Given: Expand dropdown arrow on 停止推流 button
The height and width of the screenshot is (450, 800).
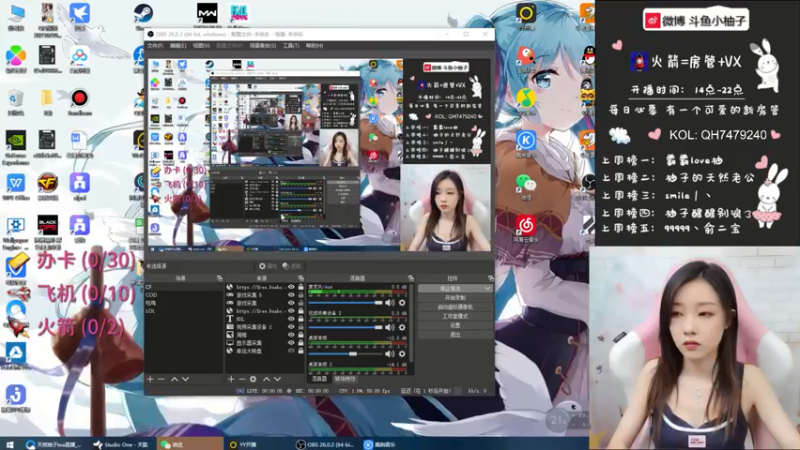Looking at the screenshot, I should point(487,288).
